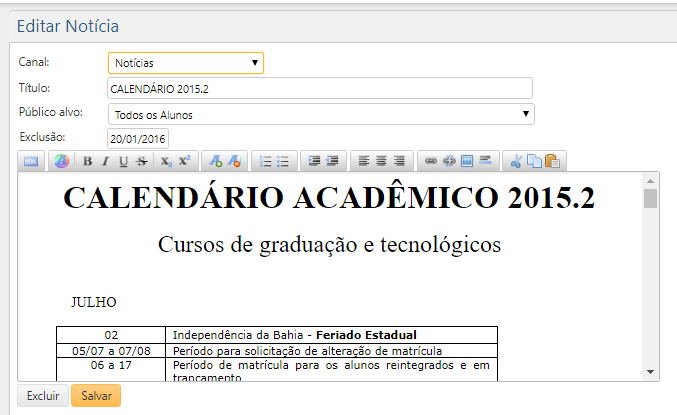Click the editor vertical scrollbar thumb
This screenshot has height=415, width=677.
point(651,199)
